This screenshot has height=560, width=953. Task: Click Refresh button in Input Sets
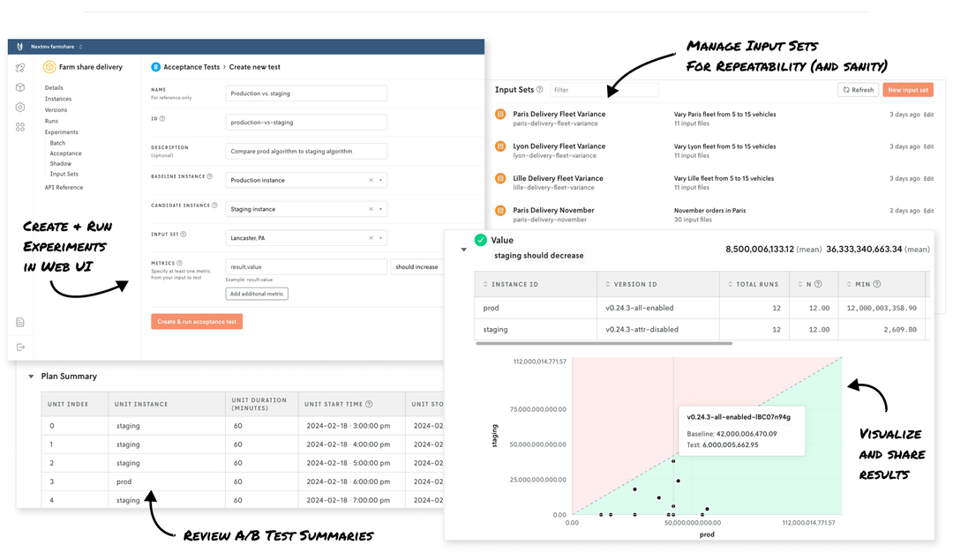pyautogui.click(x=859, y=90)
